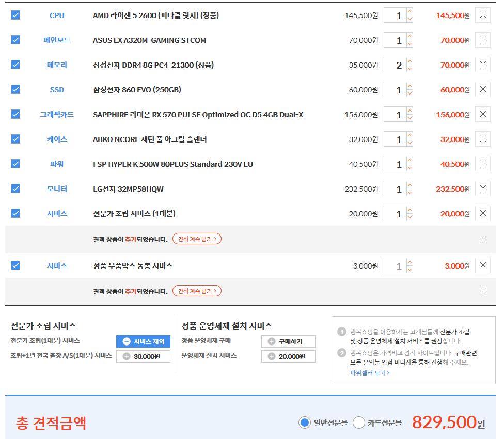Open the 케이스 category link
The image size is (504, 439).
[57, 139]
